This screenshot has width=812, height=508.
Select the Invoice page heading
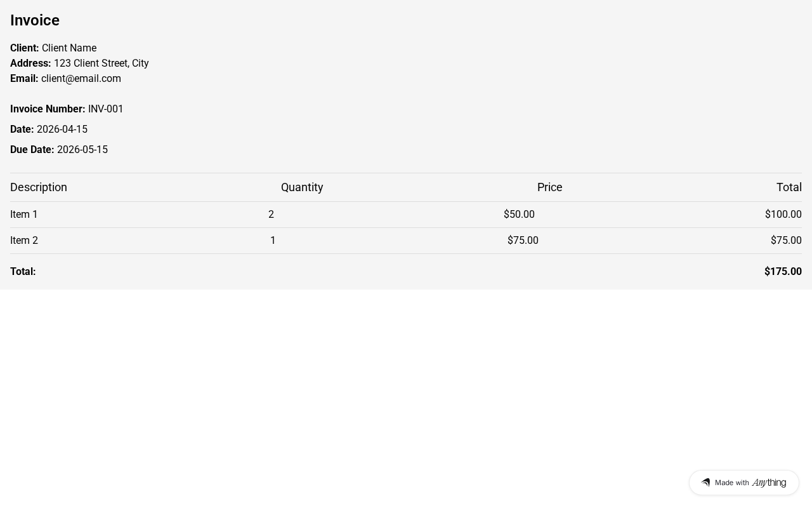pyautogui.click(x=35, y=20)
